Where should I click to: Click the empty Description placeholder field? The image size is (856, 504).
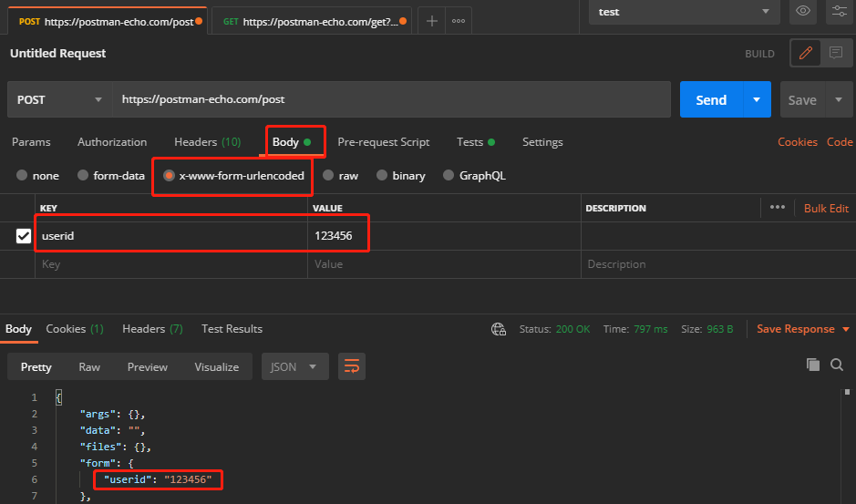(718, 264)
